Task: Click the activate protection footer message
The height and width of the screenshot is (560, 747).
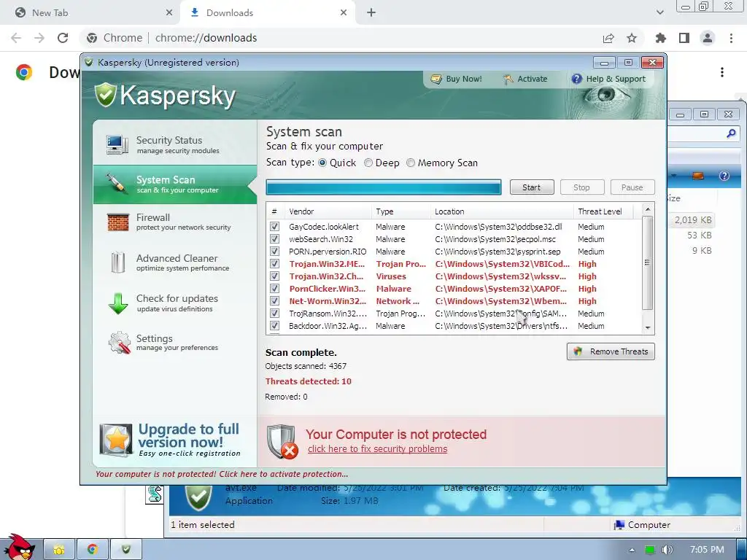Action: click(x=222, y=474)
